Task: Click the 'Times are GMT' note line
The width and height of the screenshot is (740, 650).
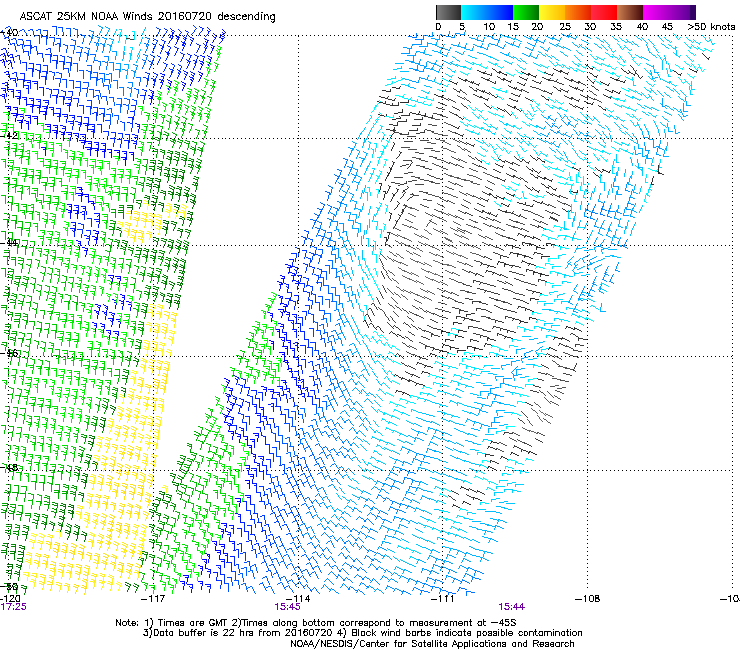Action: coord(316,623)
